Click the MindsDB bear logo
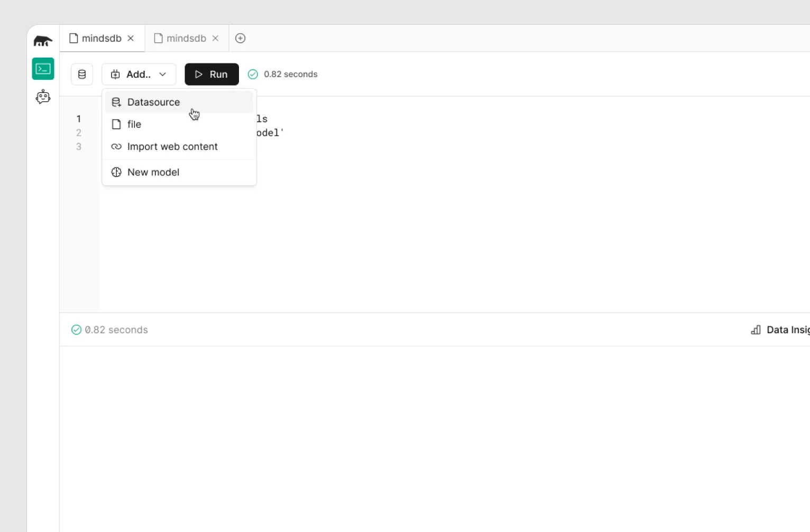The width and height of the screenshot is (810, 532). pos(43,41)
